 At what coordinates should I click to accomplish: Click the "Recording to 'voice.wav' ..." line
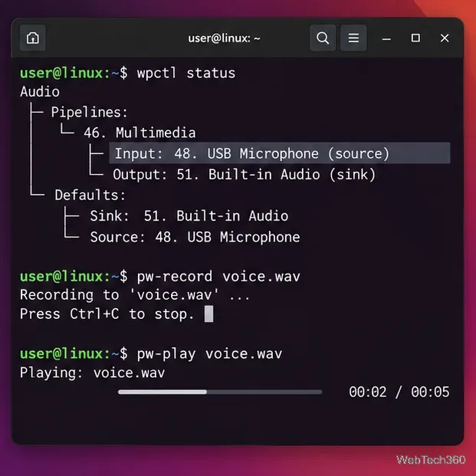[x=135, y=295]
